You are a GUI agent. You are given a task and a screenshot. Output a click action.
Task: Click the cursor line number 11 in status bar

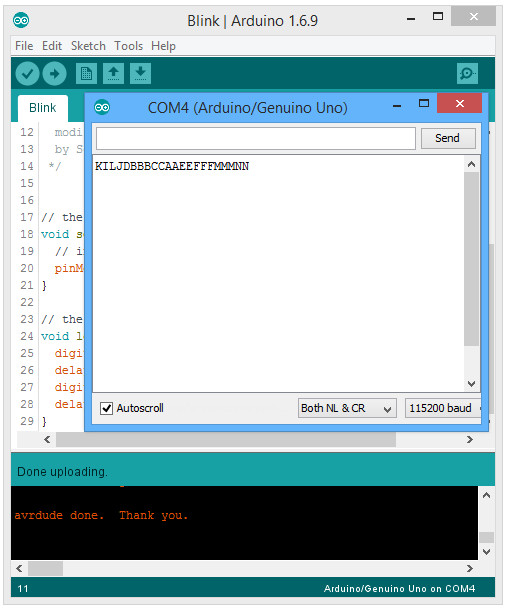(x=23, y=589)
